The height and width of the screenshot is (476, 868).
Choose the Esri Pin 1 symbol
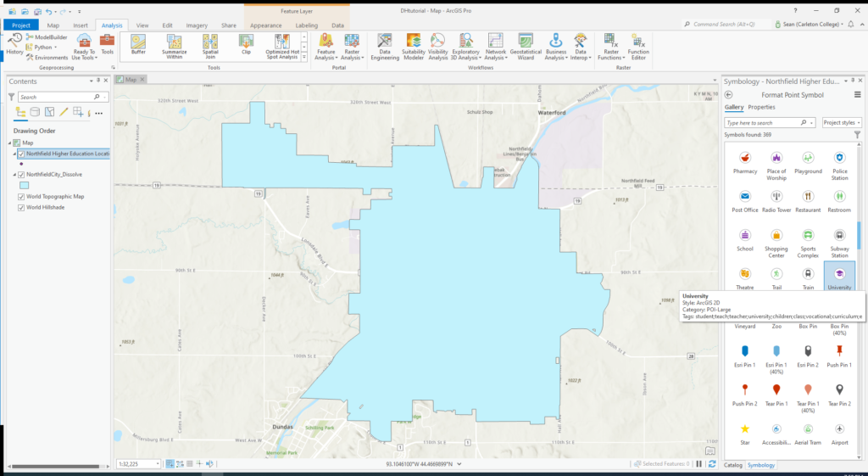[x=744, y=357]
